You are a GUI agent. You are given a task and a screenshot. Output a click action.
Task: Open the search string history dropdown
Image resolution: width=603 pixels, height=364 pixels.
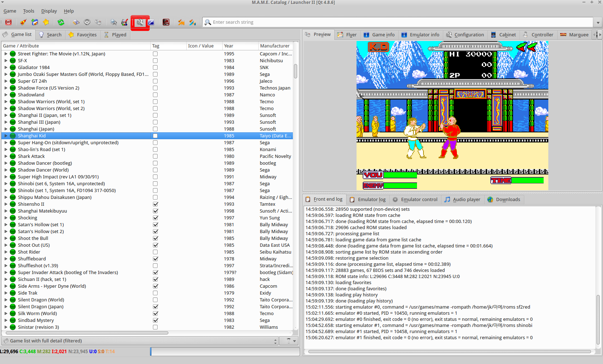point(598,22)
